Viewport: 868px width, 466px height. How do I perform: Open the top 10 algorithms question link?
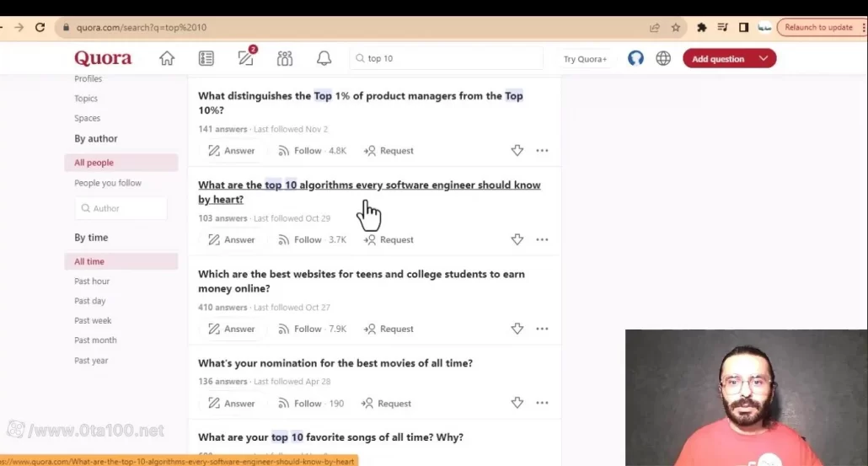tap(369, 185)
